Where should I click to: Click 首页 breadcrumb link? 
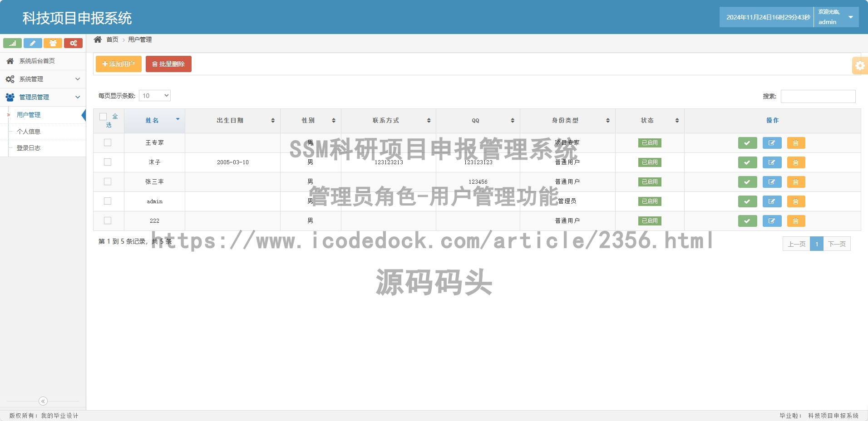click(112, 39)
